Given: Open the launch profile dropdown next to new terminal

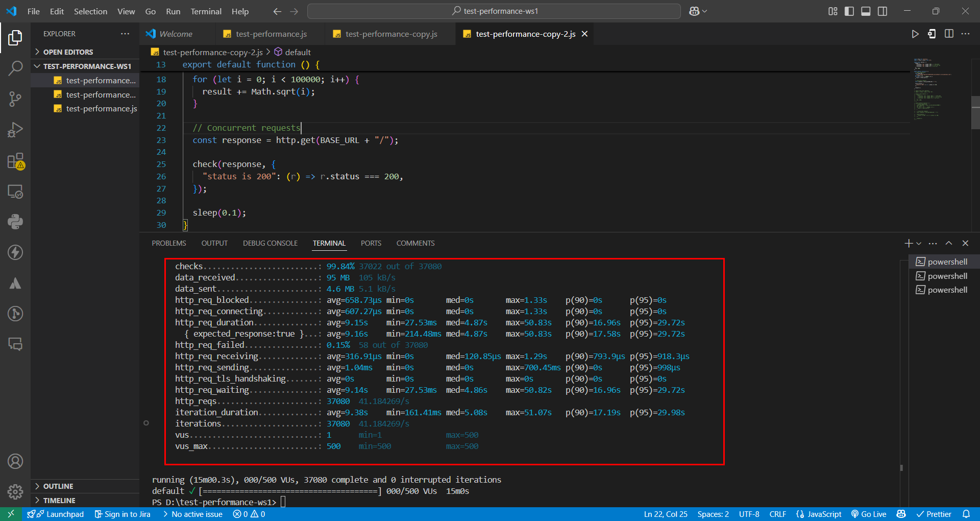Looking at the screenshot, I should 919,244.
